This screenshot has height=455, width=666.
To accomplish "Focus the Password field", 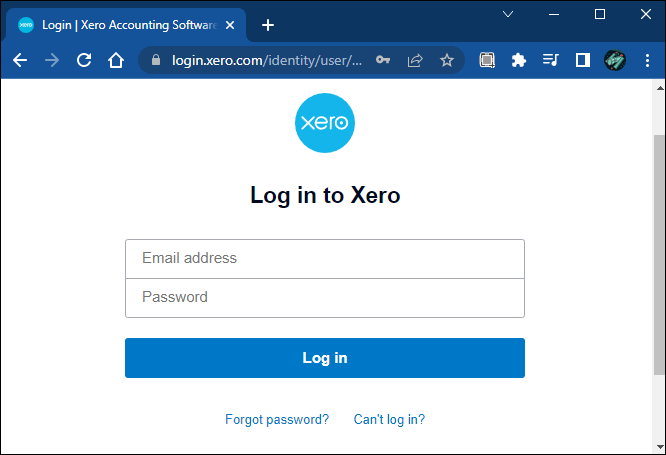I will click(x=325, y=298).
